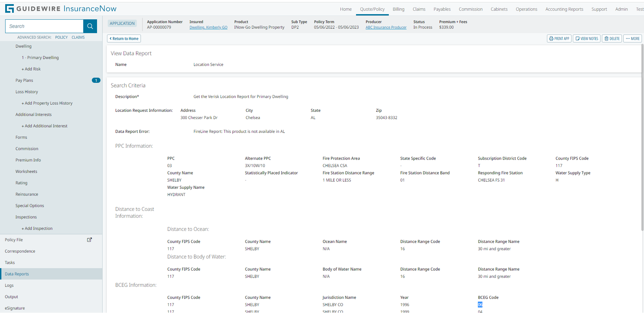This screenshot has height=313, width=644.
Task: Add a new risk under Dwelling
Action: click(31, 69)
